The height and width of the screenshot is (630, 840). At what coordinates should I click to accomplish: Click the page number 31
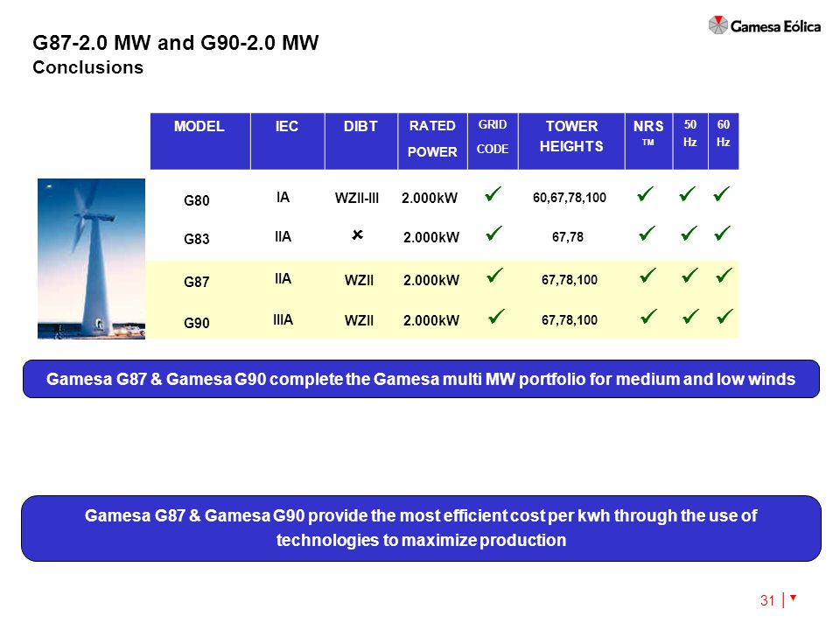[x=767, y=600]
